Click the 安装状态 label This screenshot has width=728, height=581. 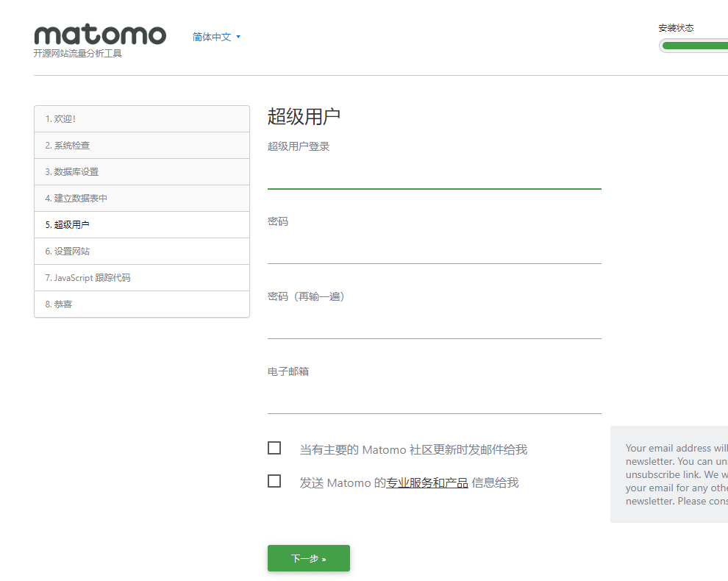[x=676, y=28]
